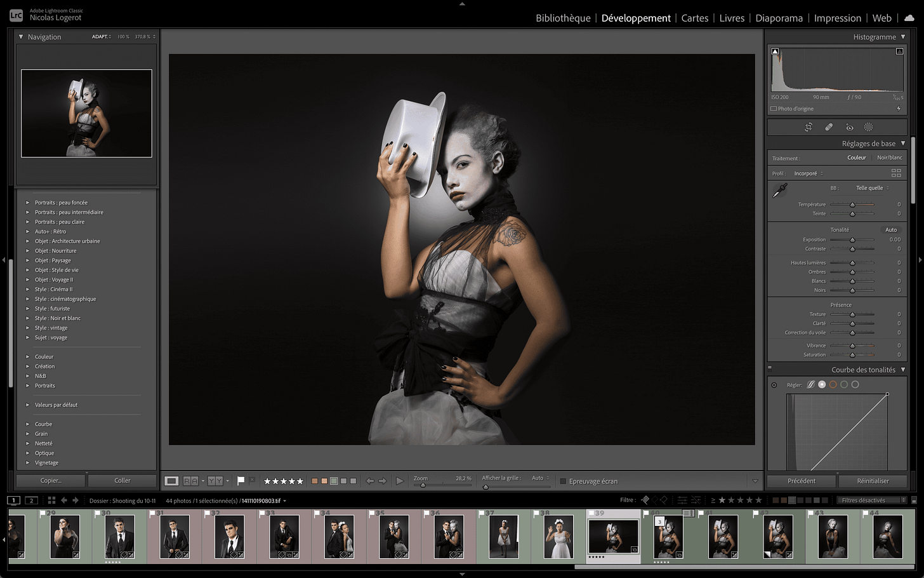Viewport: 924px width, 578px height.
Task: Open the Filtres désactivés filter dropdown
Action: pos(871,501)
